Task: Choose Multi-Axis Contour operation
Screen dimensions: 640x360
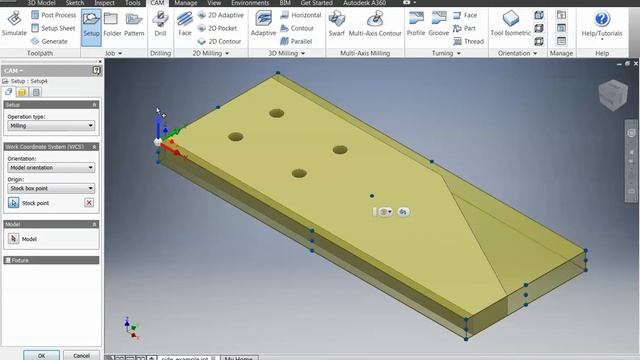Action: (x=375, y=24)
